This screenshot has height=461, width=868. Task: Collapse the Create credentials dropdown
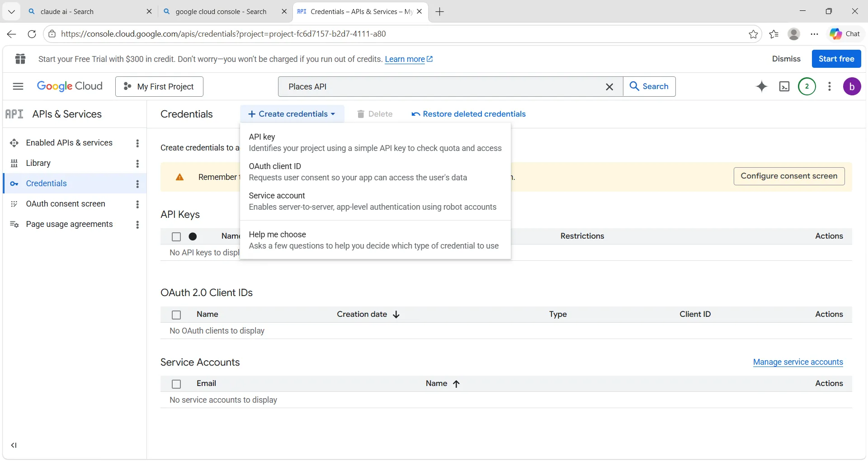pyautogui.click(x=292, y=114)
